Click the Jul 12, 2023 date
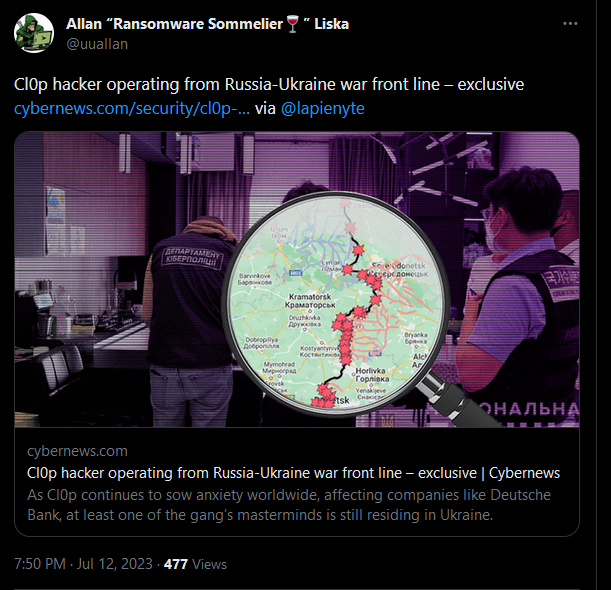Image resolution: width=611 pixels, height=590 pixels. click(x=114, y=564)
